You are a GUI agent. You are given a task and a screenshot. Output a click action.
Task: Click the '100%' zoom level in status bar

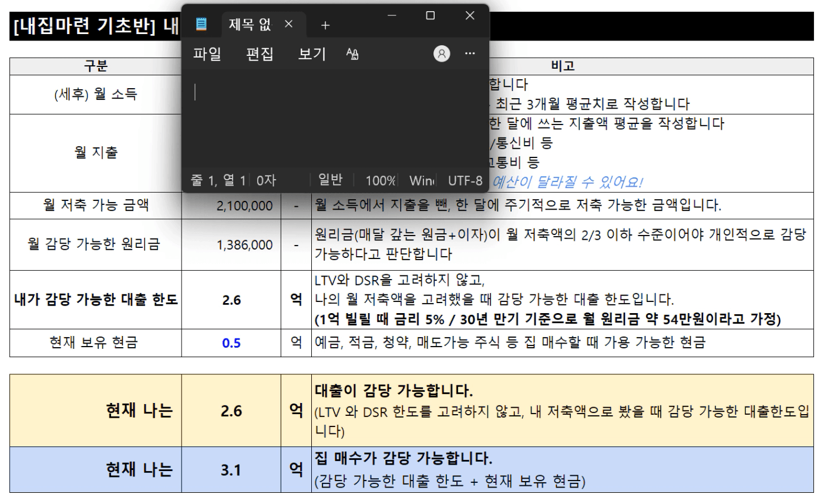pos(380,180)
